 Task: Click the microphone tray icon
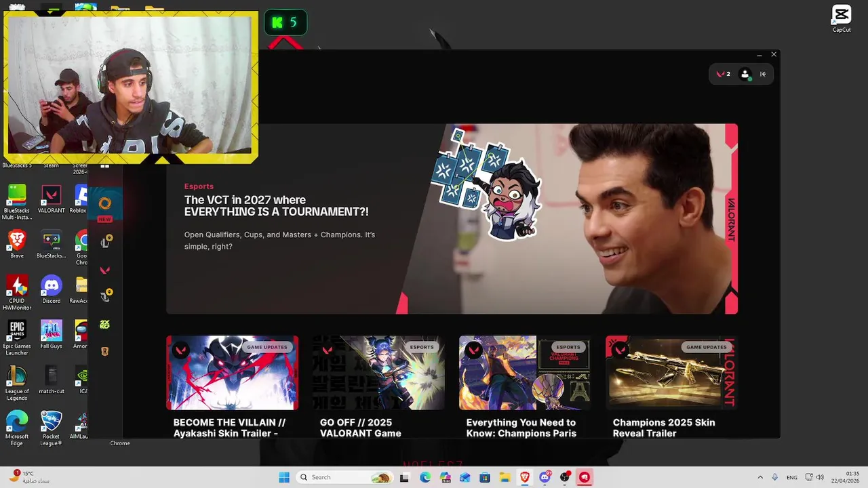point(775,477)
